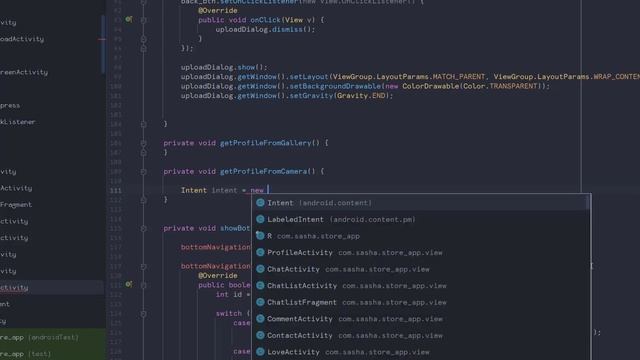Click fold marker beside second bottomNavigation line

[x=143, y=267]
